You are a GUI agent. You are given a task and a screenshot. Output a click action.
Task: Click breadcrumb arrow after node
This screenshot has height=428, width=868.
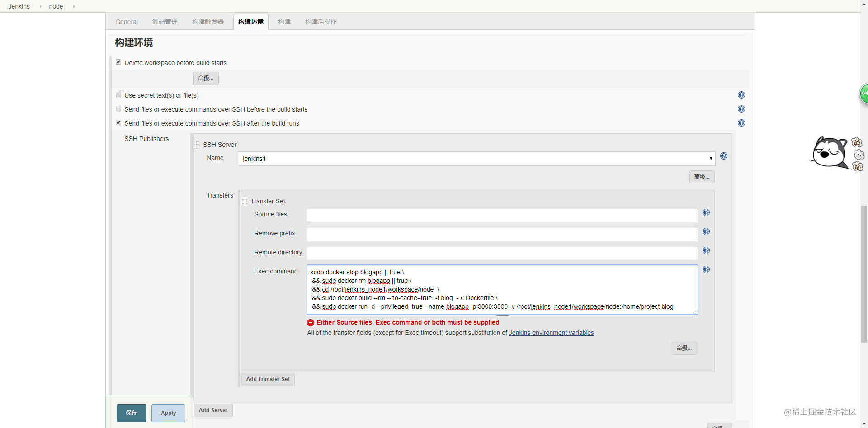(74, 6)
